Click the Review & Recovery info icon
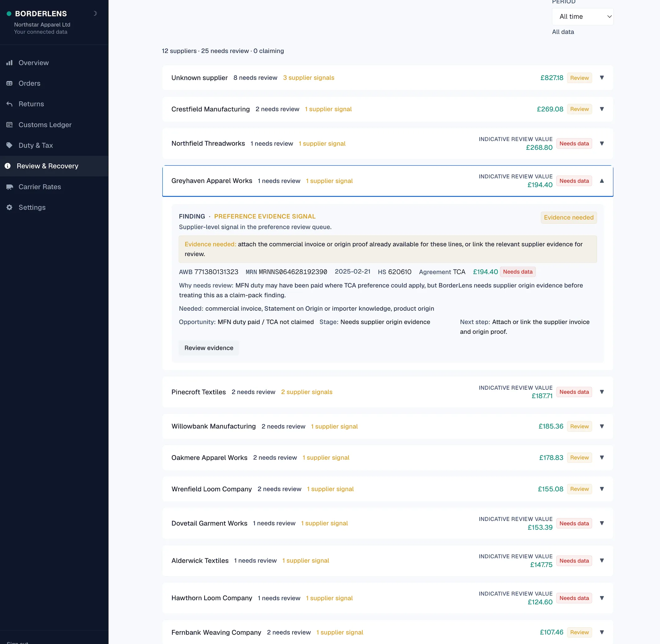660x644 pixels. pos(8,166)
